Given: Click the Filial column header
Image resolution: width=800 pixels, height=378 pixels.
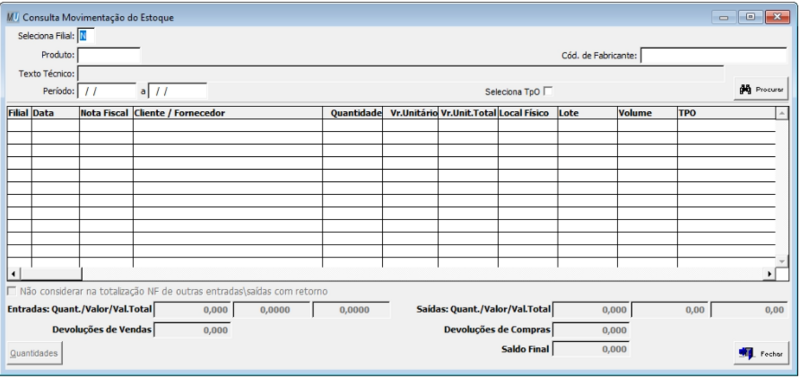Looking at the screenshot, I should (x=19, y=113).
